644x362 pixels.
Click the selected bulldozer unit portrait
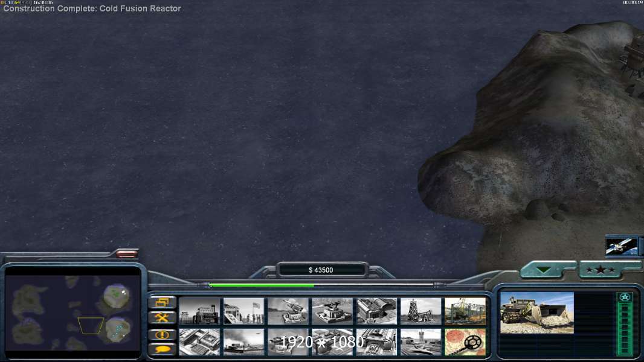click(537, 313)
